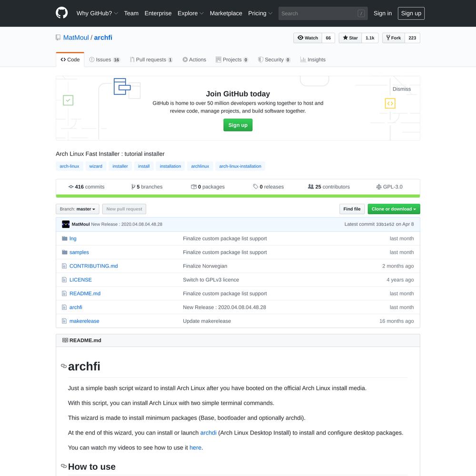Switch to the Pull requests tab
Viewport: 476px width, 476px height.
pos(151,59)
